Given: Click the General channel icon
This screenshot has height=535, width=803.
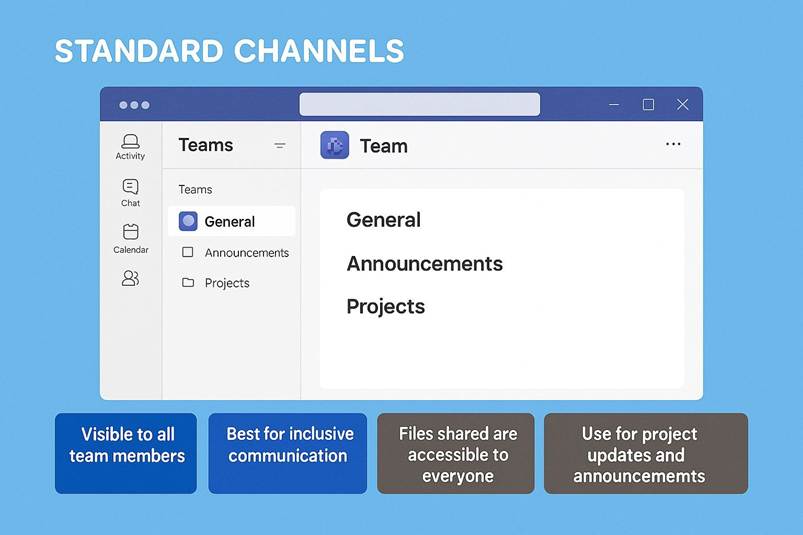Looking at the screenshot, I should 188,222.
